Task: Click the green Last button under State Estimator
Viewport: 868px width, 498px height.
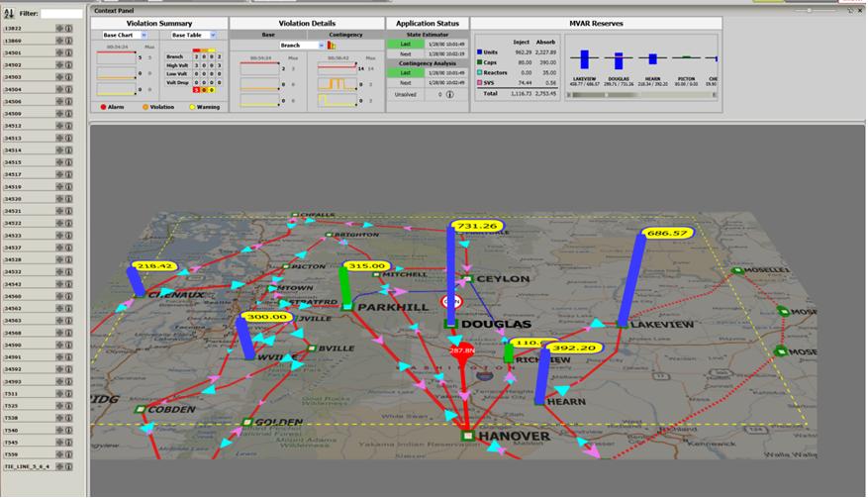Action: point(406,45)
